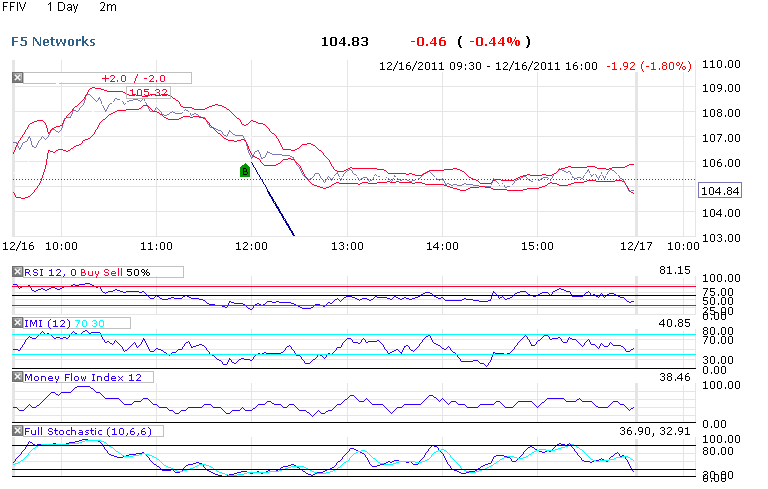768x489 pixels.
Task: Click the RSI Buy threshold label
Action: (89, 272)
